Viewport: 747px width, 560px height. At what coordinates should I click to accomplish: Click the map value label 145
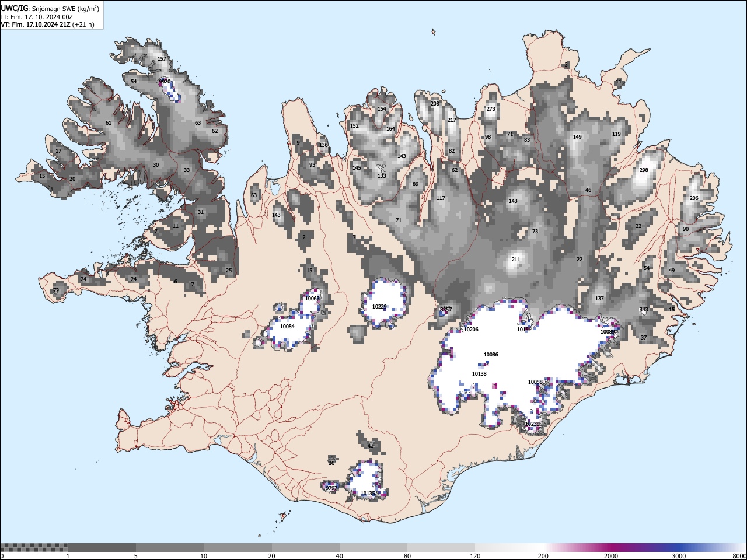[x=357, y=168]
